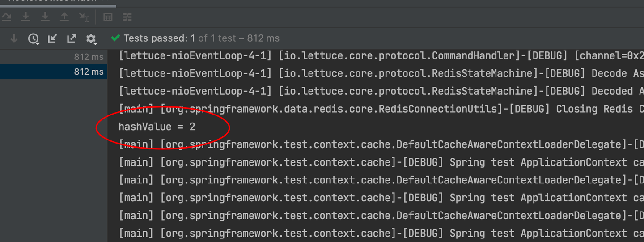This screenshot has width=644, height=242.
Task: Select the highlighted 812 ms test row
Action: [x=54, y=72]
